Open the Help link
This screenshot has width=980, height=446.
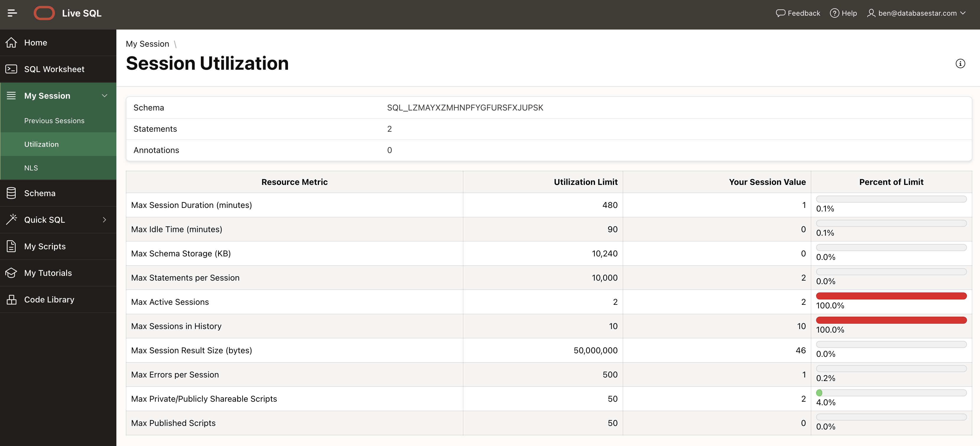click(843, 13)
